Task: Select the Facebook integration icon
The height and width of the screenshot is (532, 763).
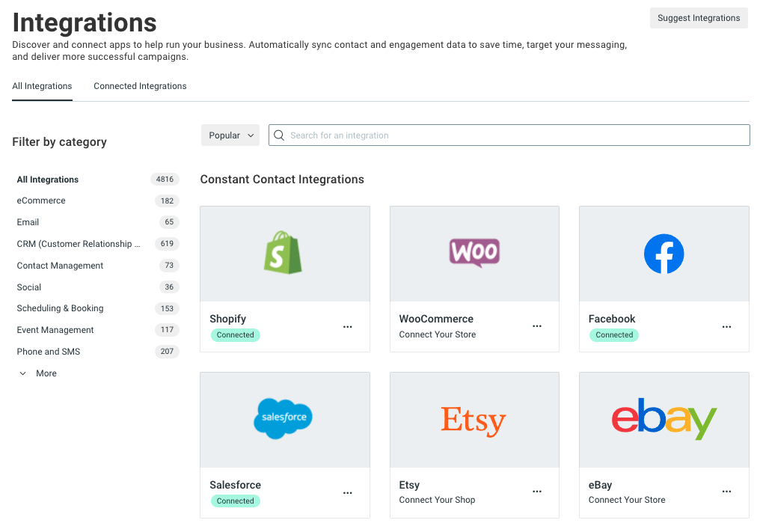Action: pyautogui.click(x=664, y=253)
